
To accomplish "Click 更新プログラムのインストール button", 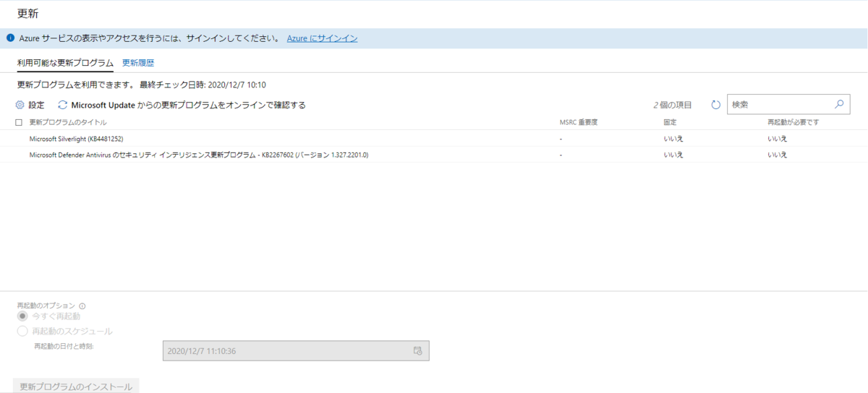I will coord(76,386).
